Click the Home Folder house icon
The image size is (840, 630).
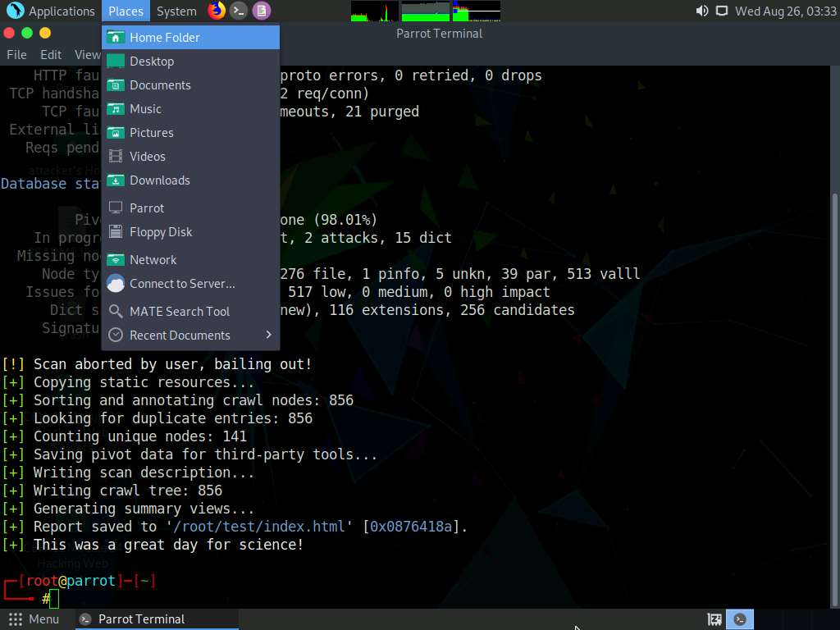click(x=115, y=38)
